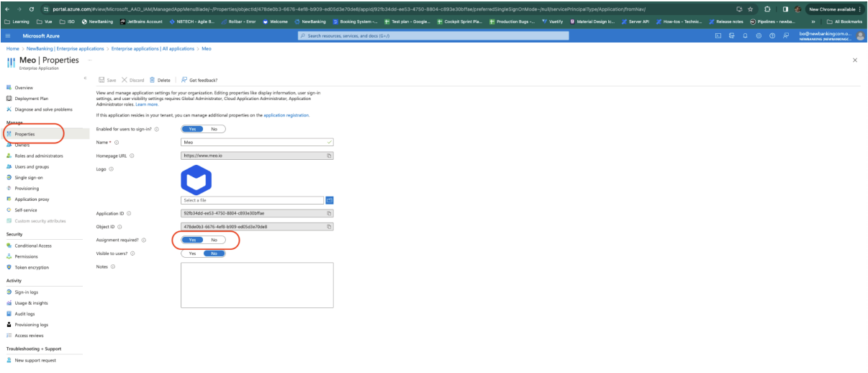Click info icon next to Homepage URL
868x373 pixels.
(132, 156)
